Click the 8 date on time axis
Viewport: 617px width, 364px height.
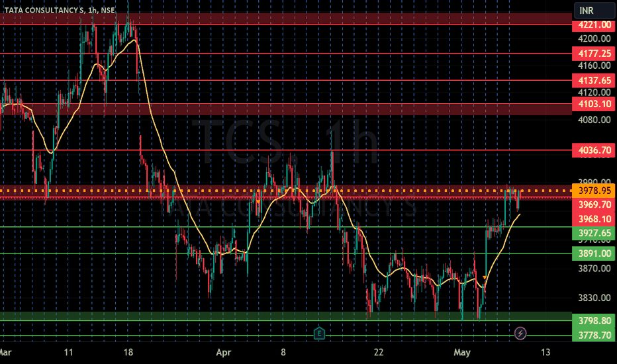tap(283, 352)
